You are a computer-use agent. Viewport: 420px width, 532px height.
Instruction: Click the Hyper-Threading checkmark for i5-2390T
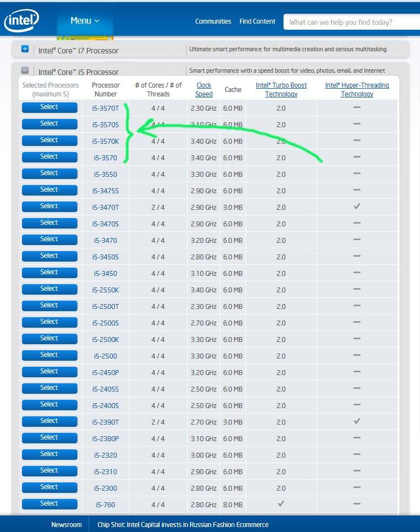(x=357, y=421)
